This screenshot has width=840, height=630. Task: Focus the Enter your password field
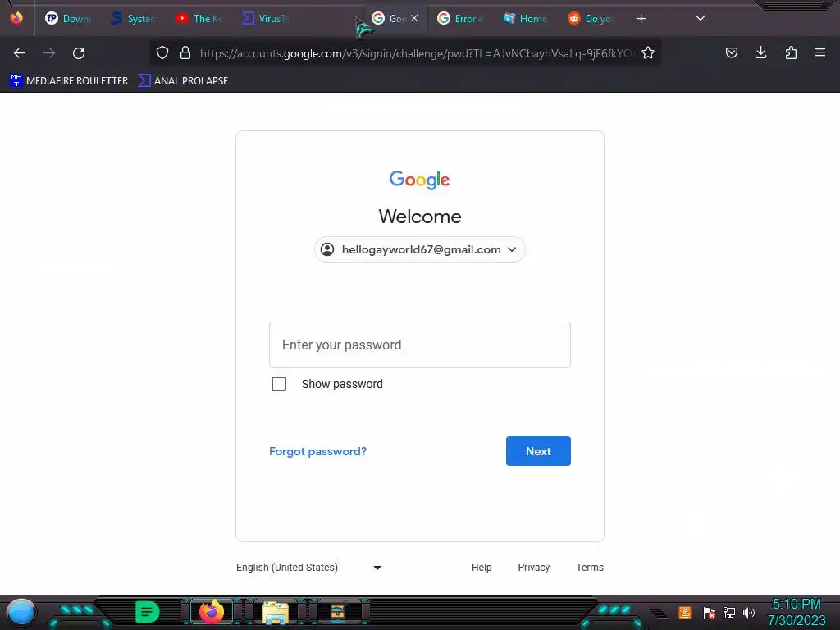click(419, 345)
